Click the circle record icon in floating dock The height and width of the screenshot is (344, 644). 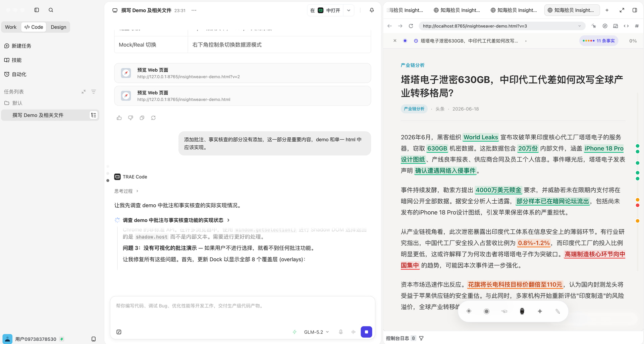[486, 311]
